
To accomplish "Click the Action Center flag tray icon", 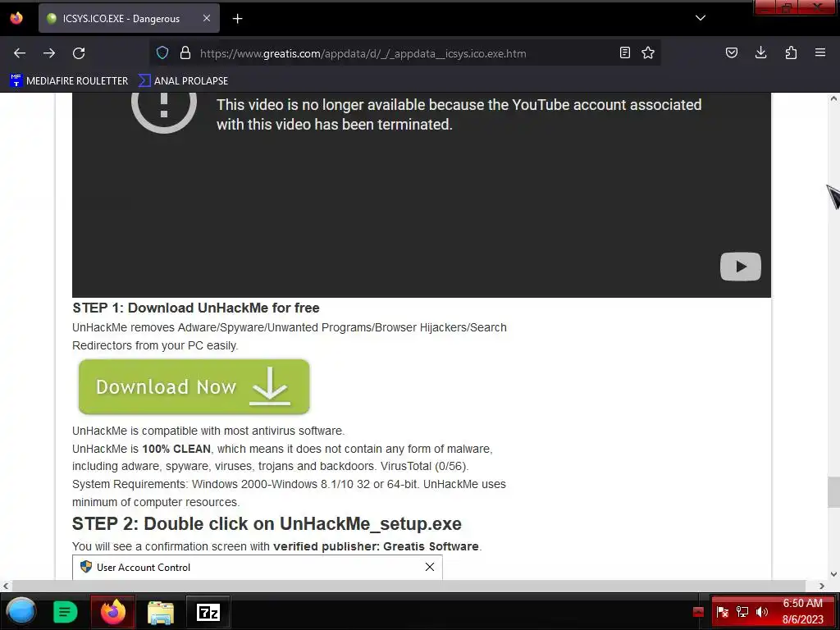I will [x=722, y=612].
